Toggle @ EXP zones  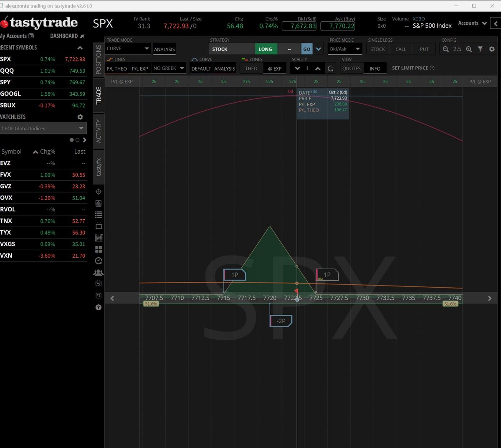click(275, 68)
